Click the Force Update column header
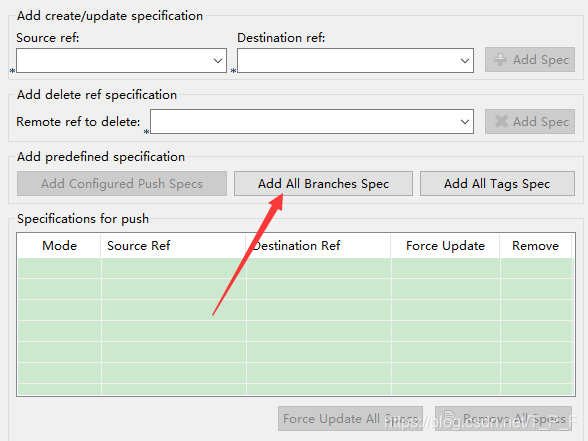This screenshot has height=441, width=588. (445, 246)
